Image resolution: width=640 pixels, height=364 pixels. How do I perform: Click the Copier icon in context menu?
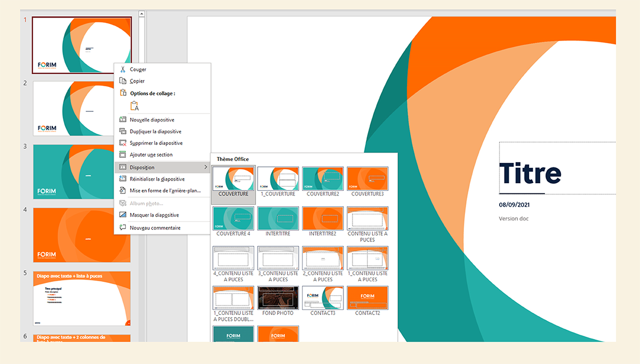click(123, 81)
